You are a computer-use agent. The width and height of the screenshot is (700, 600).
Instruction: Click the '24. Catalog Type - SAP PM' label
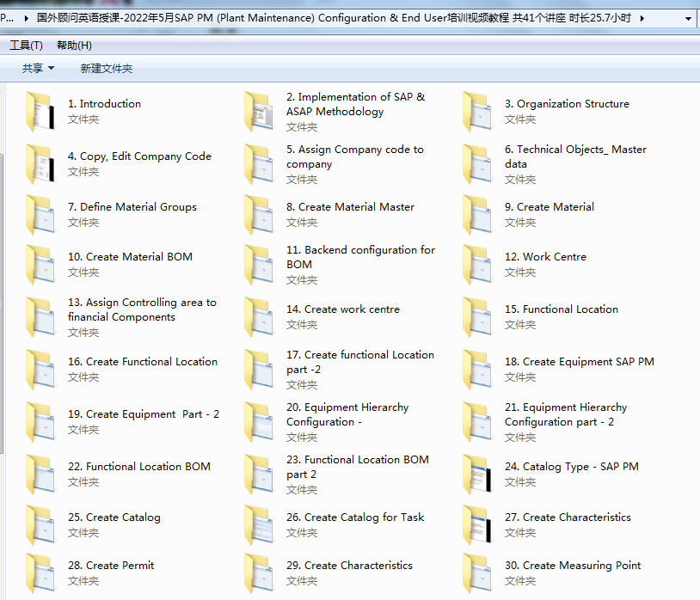(x=571, y=467)
